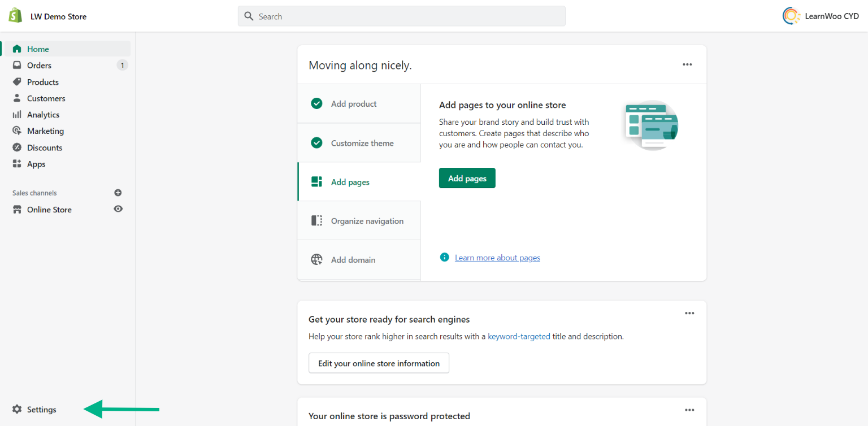
Task: Expand options for search engines card
Action: click(x=689, y=313)
